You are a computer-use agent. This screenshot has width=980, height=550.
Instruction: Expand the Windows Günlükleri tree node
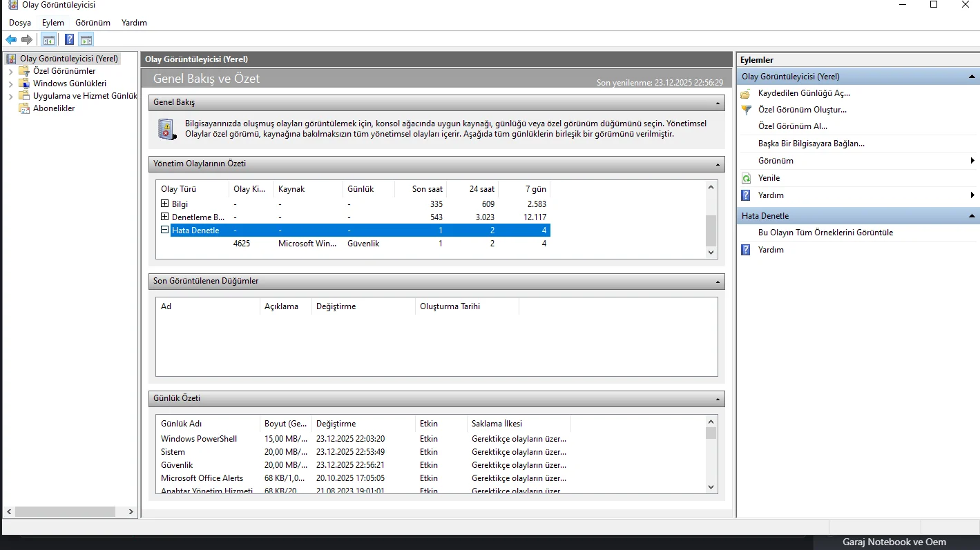click(10, 84)
